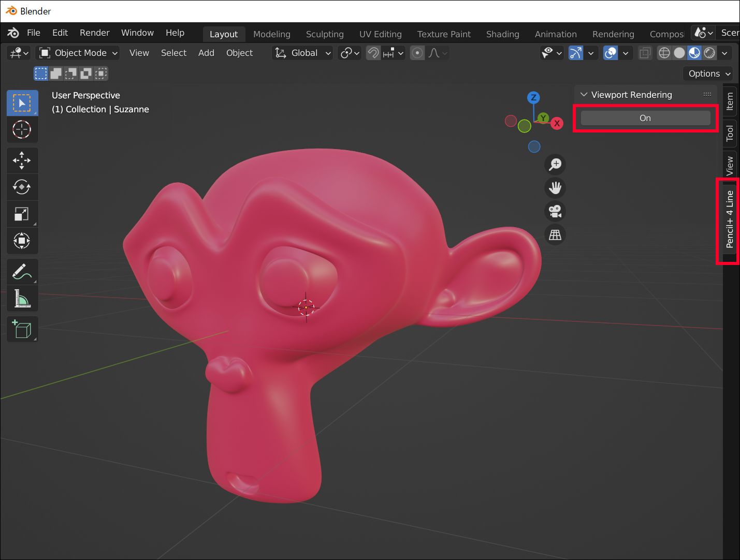Open the viewport Select menu

click(x=173, y=53)
